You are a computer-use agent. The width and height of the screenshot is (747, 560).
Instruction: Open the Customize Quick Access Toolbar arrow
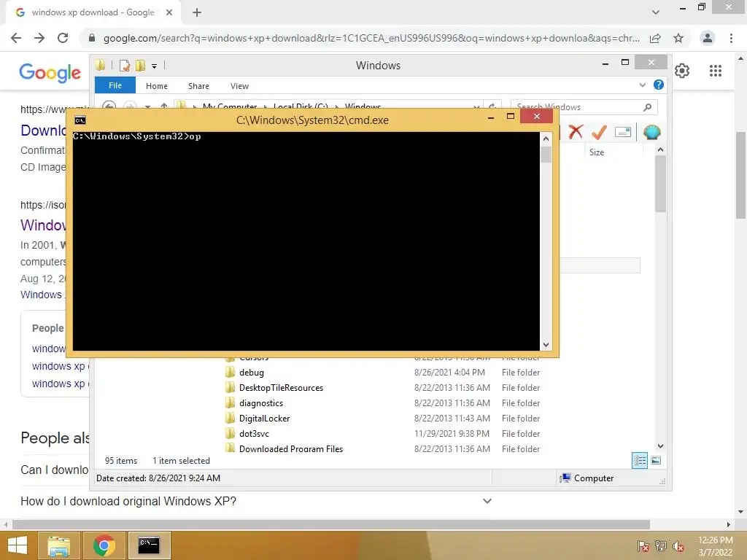(x=155, y=66)
